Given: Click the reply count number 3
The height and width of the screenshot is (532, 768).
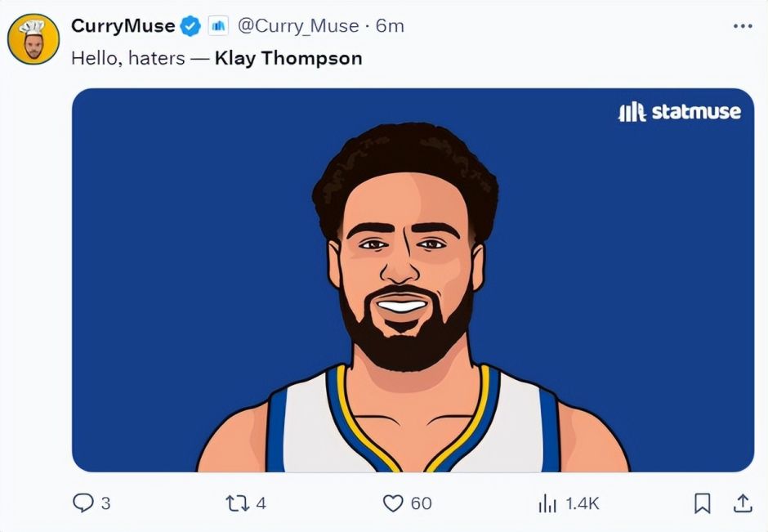Looking at the screenshot, I should point(105,503).
